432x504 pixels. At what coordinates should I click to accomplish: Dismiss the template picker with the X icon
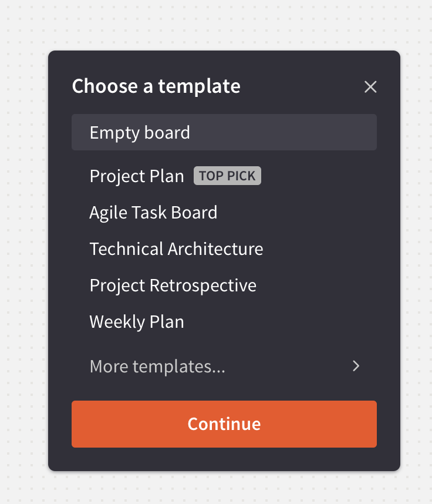(370, 87)
